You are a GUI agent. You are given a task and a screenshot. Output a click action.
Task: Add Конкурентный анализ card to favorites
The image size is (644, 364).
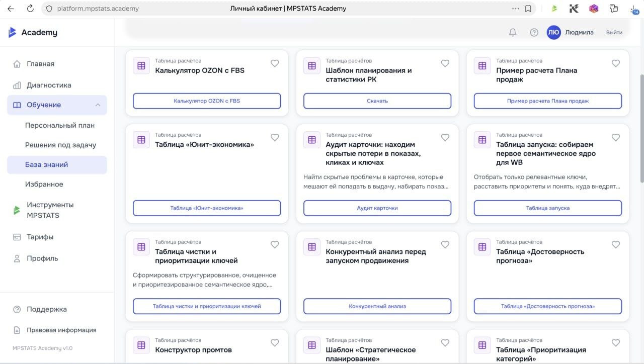point(445,244)
